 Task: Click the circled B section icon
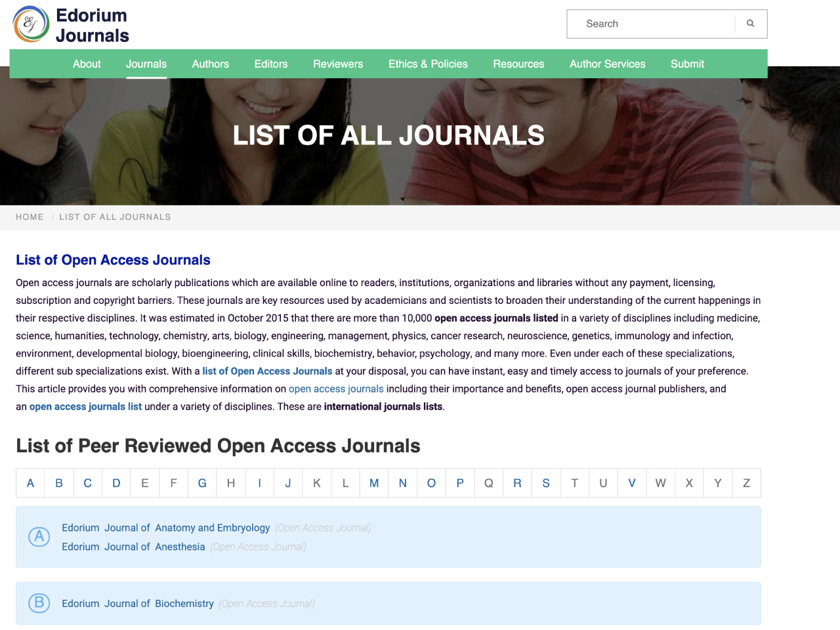(39, 602)
